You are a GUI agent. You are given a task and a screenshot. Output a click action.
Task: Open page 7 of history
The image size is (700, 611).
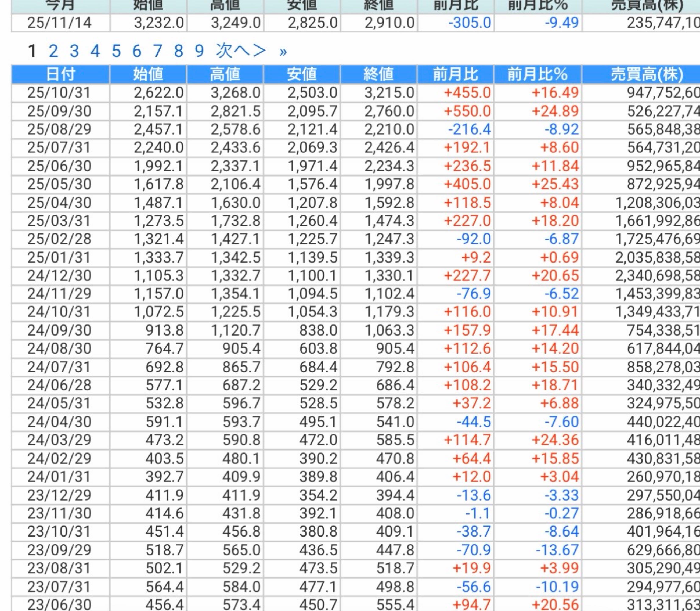pyautogui.click(x=157, y=51)
